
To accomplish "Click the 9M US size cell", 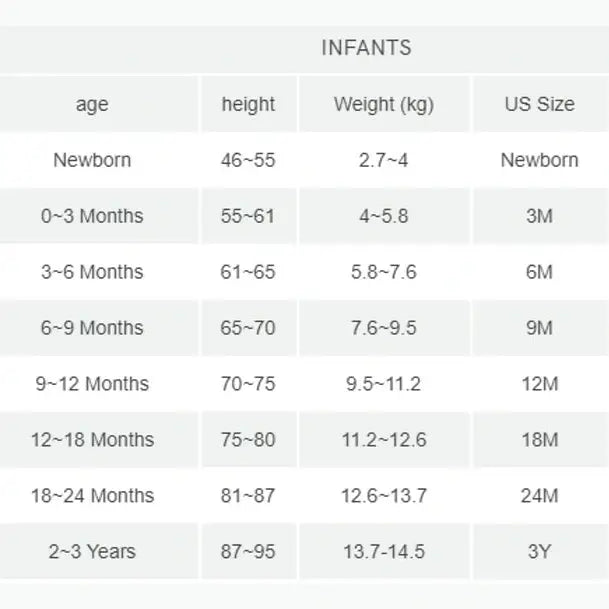I will (x=539, y=328).
